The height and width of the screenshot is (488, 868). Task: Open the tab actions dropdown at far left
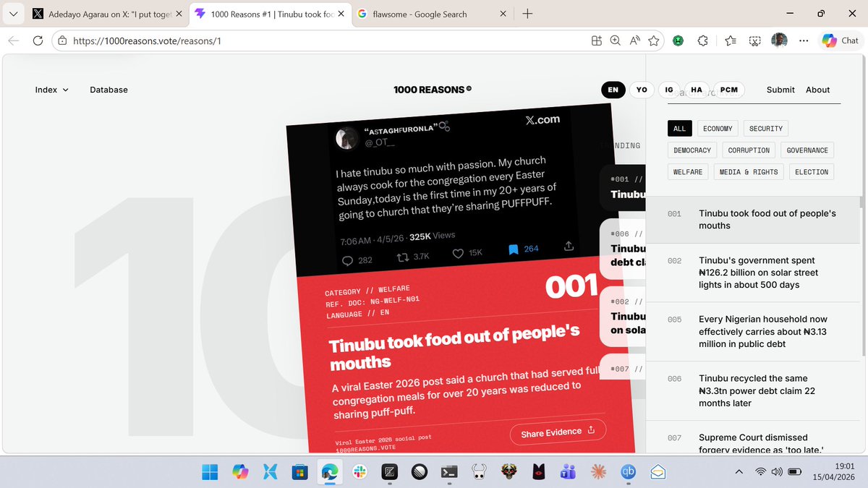pos(14,14)
